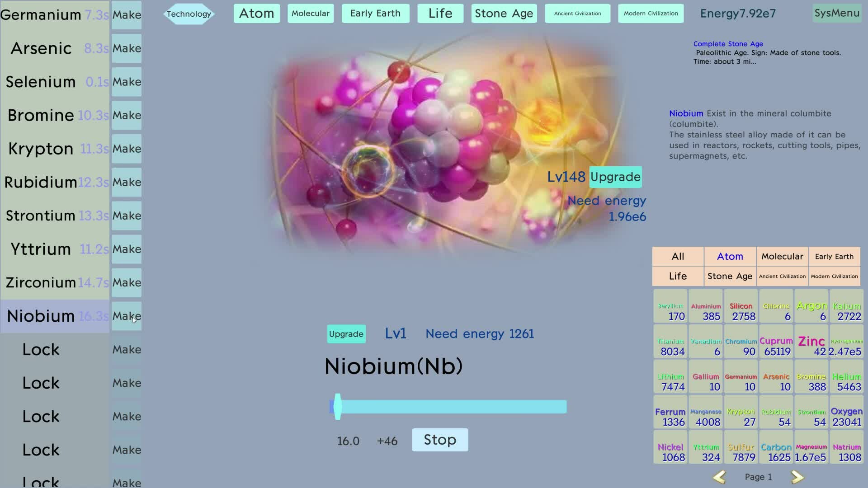Show All inventory items filter

point(678,257)
